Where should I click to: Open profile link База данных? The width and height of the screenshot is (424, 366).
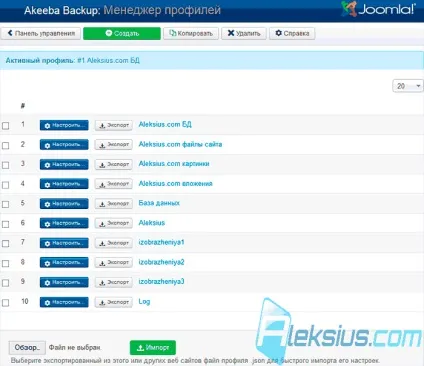pyautogui.click(x=159, y=203)
